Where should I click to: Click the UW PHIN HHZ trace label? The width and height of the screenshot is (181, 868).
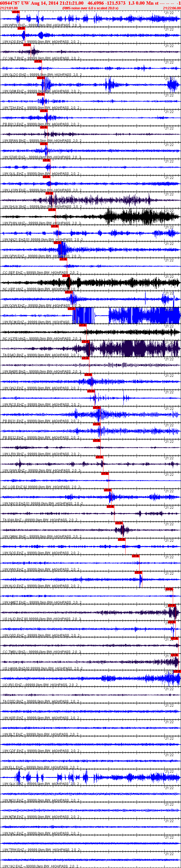tap(42, 223)
